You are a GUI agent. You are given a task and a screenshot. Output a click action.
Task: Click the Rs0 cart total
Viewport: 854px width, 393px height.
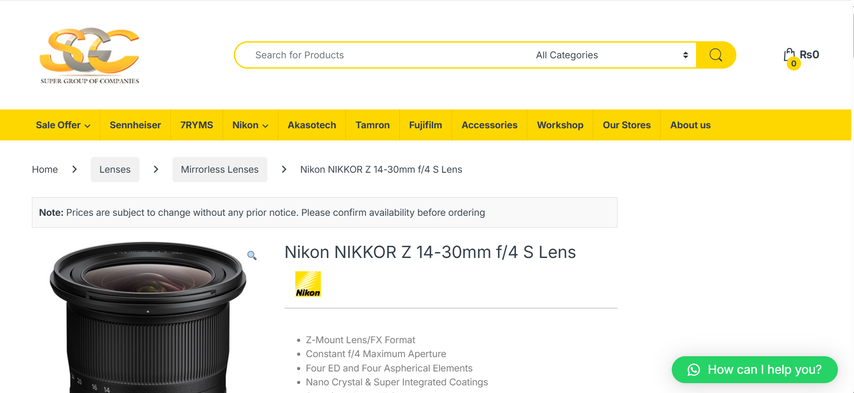click(809, 54)
